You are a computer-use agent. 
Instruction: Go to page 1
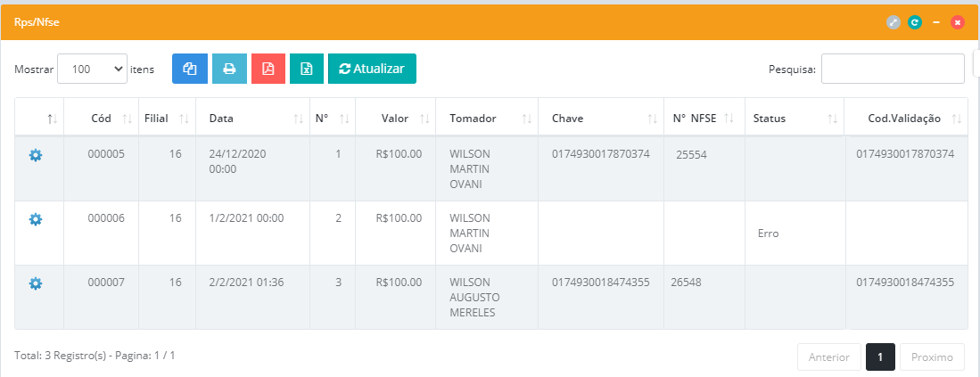[880, 357]
